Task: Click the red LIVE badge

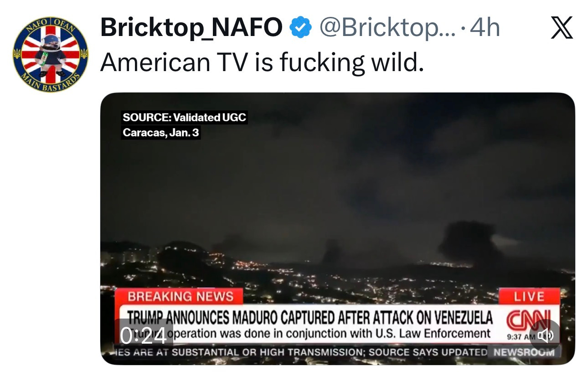Action: [x=529, y=297]
